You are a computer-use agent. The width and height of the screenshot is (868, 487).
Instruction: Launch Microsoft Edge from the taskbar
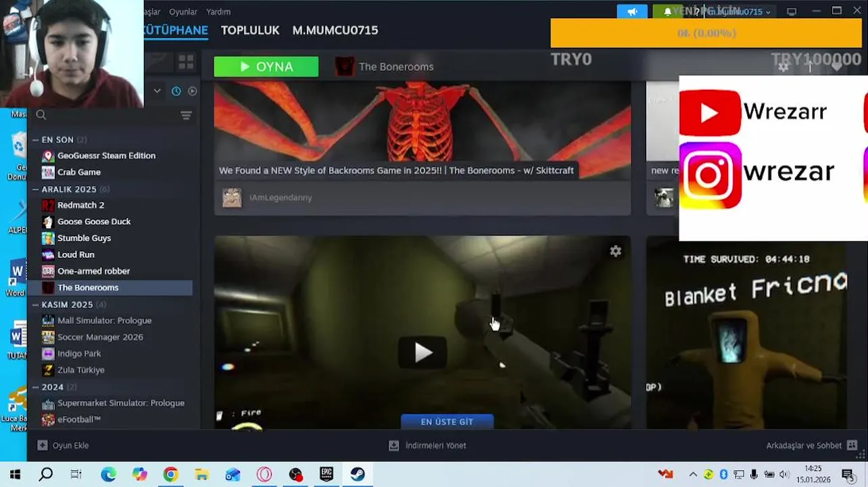[108, 474]
